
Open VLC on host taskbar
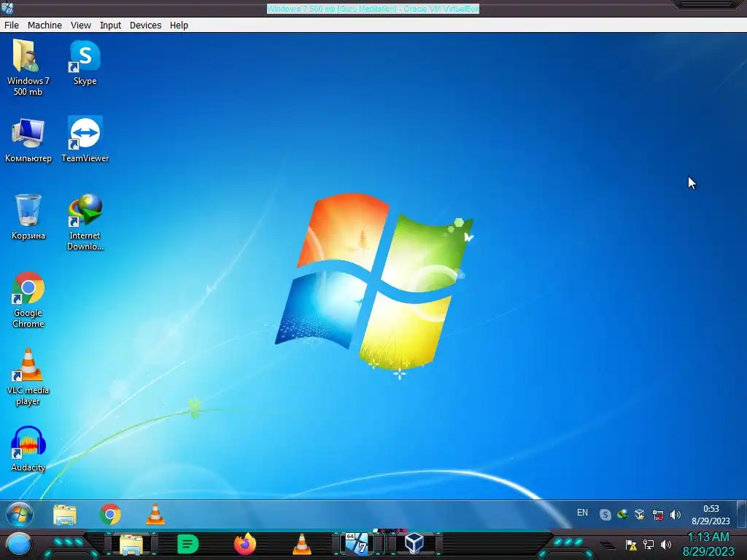[301, 544]
